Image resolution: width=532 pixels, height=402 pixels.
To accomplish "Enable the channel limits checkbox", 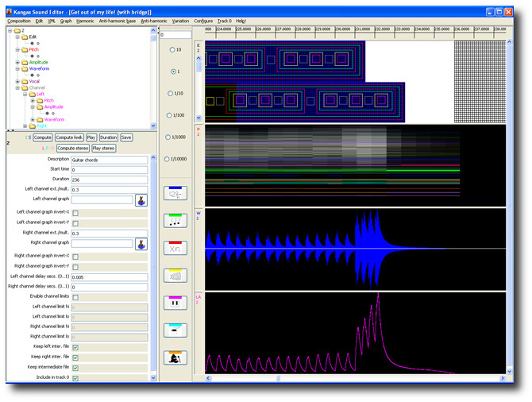I will 75,296.
